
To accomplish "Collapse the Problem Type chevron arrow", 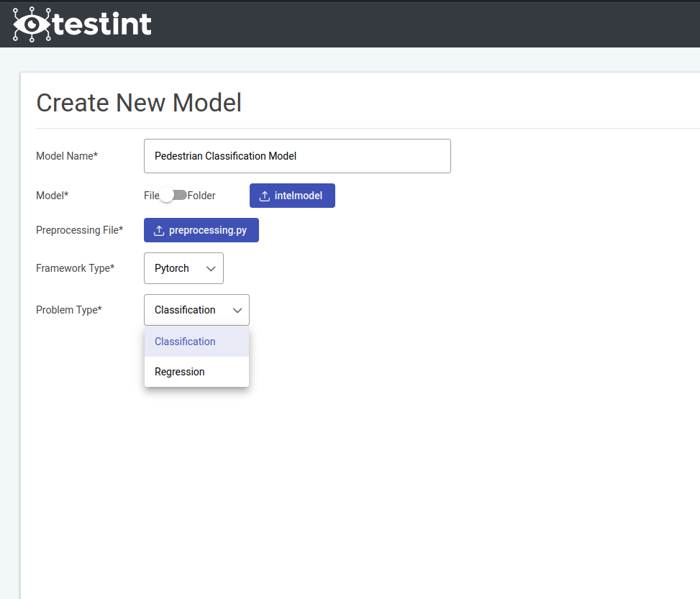I will point(237,310).
